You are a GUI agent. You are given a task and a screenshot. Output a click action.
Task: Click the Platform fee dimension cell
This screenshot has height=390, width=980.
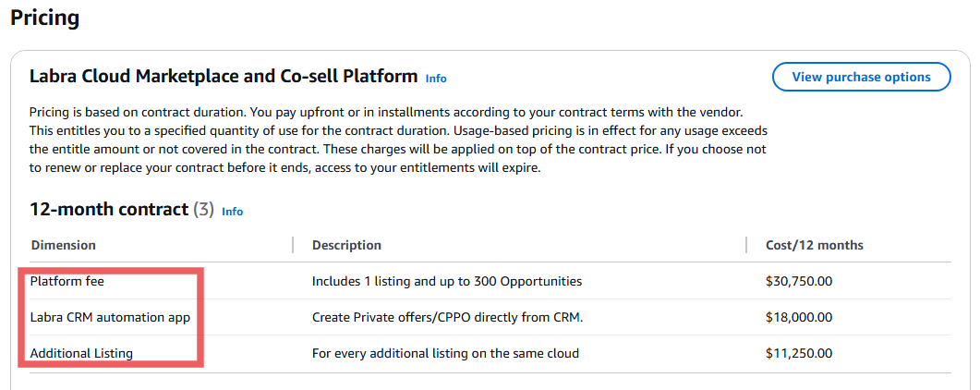click(67, 281)
